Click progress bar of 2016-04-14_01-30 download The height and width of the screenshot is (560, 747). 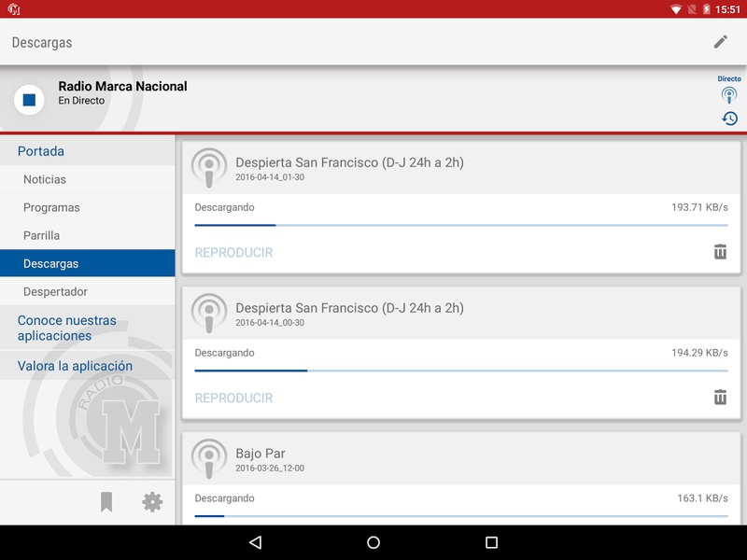tap(461, 225)
